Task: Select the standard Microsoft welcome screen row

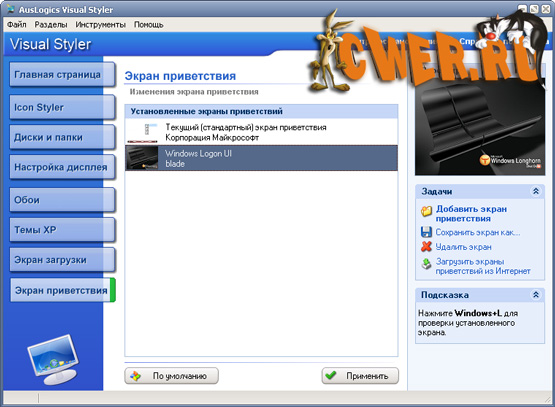Action: pos(261,132)
